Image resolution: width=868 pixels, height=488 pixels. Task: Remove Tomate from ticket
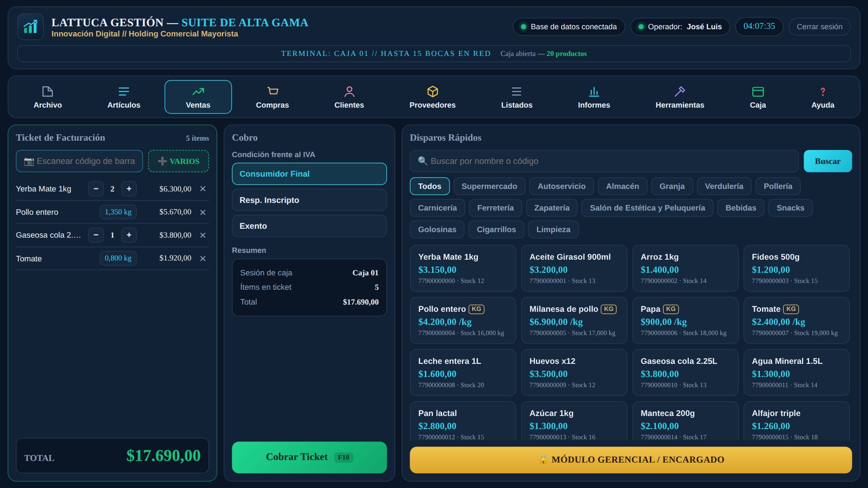pyautogui.click(x=203, y=258)
